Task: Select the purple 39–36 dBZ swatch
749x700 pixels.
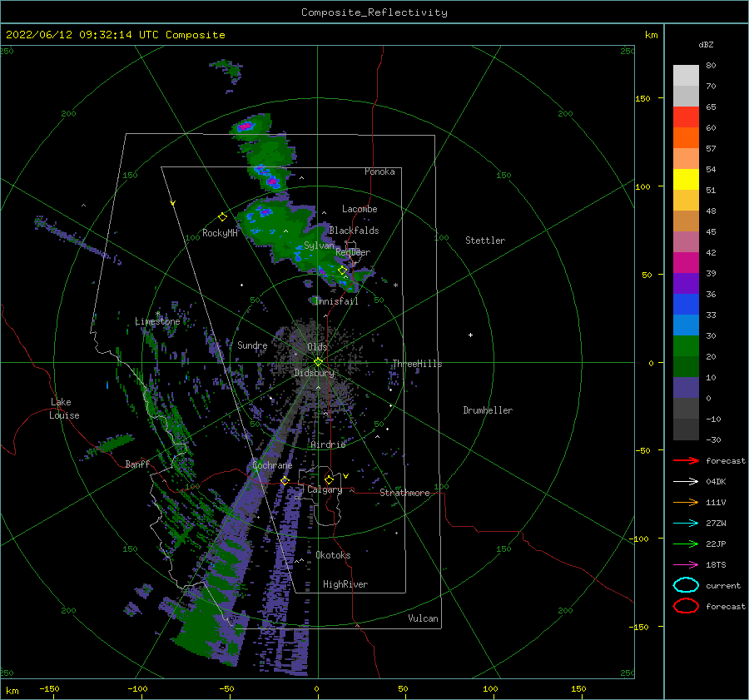Action: [686, 283]
